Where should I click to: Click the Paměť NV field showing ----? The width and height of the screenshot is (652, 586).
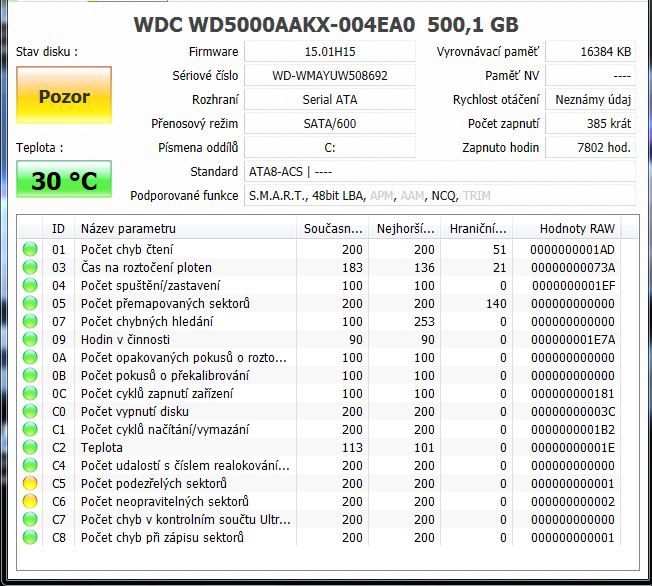[x=590, y=76]
